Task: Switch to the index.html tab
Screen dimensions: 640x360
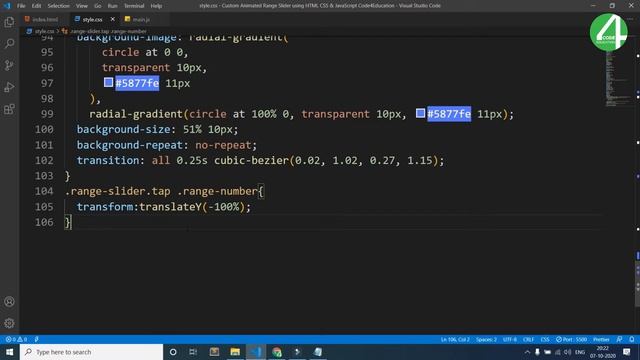Action: 41,19
